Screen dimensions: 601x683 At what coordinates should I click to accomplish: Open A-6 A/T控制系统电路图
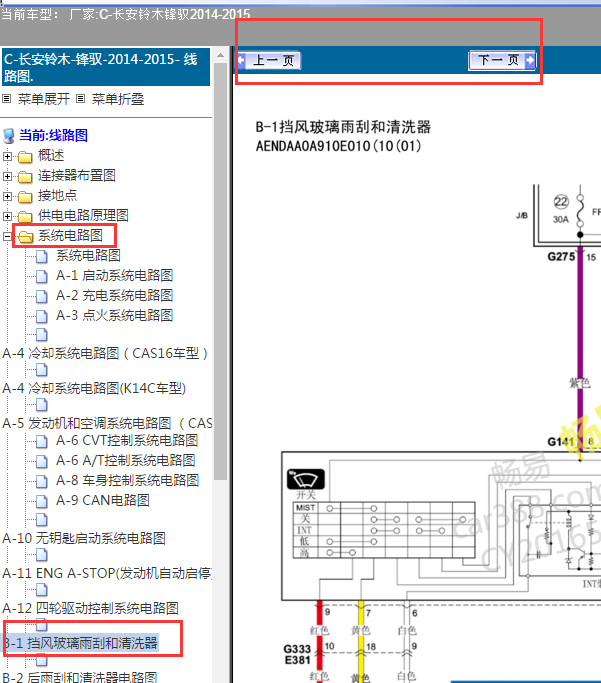point(126,460)
